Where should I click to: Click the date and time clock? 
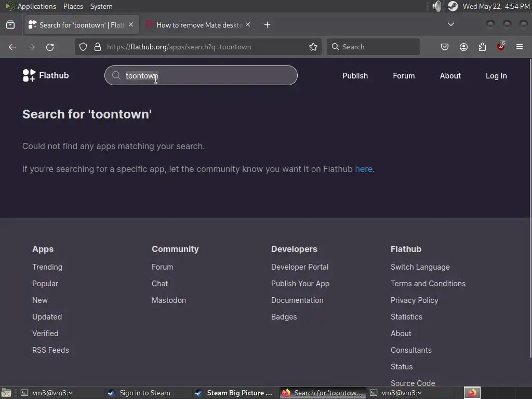(496, 6)
